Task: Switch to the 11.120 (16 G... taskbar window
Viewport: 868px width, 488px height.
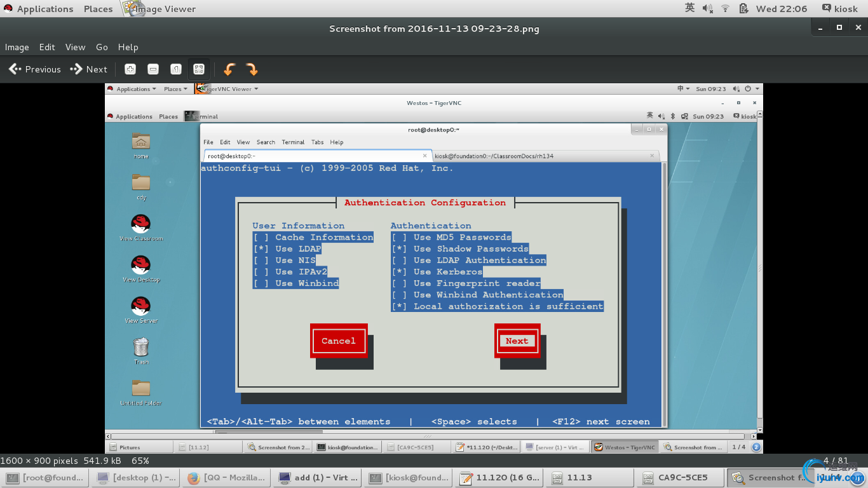Action: tap(499, 478)
